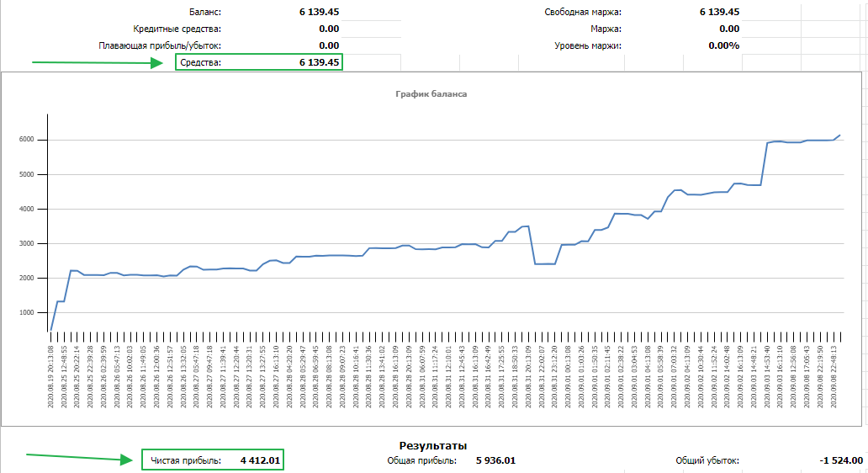
Task: Click the Общая прибыль value 5 936.01
Action: tap(495, 460)
